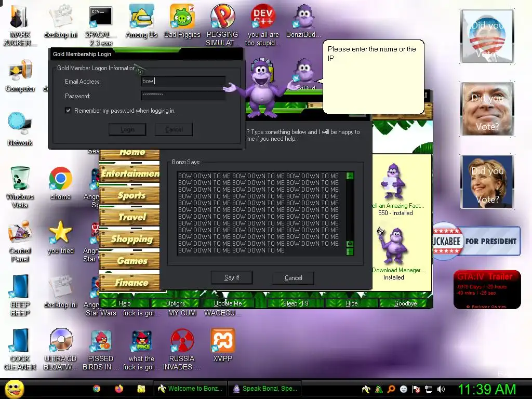Open the Entertainment tab
The height and width of the screenshot is (399, 532).
pyautogui.click(x=129, y=174)
